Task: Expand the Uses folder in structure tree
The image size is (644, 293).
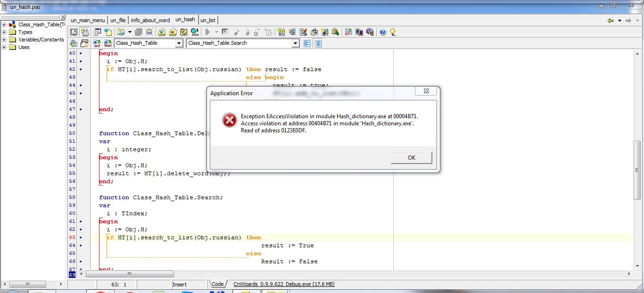Action: [4, 47]
